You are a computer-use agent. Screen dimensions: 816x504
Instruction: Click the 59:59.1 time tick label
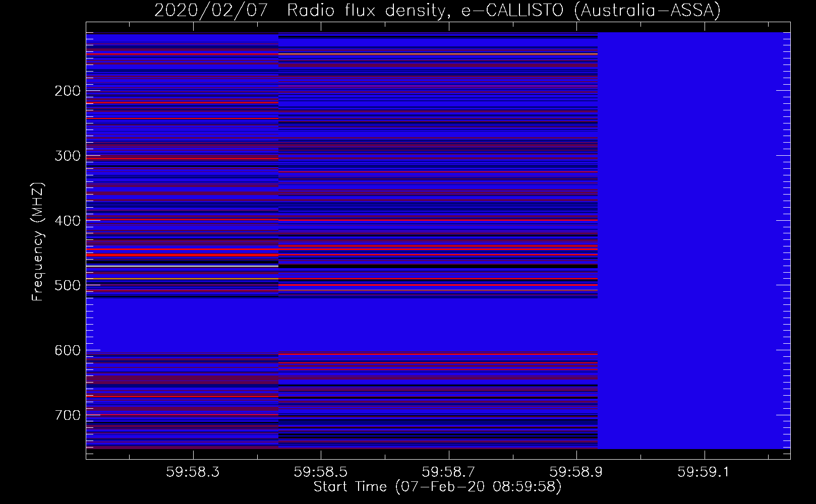coord(704,472)
